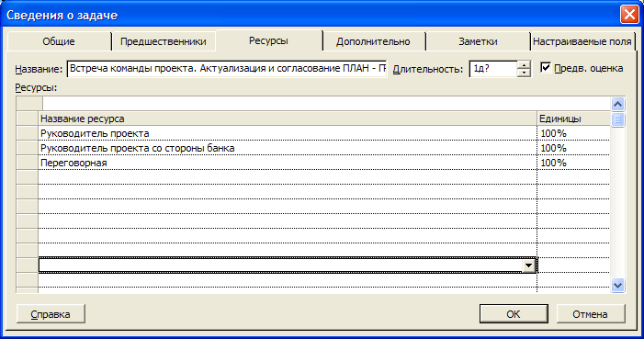
Task: Go to the Дополнительно tab
Action: 373,41
